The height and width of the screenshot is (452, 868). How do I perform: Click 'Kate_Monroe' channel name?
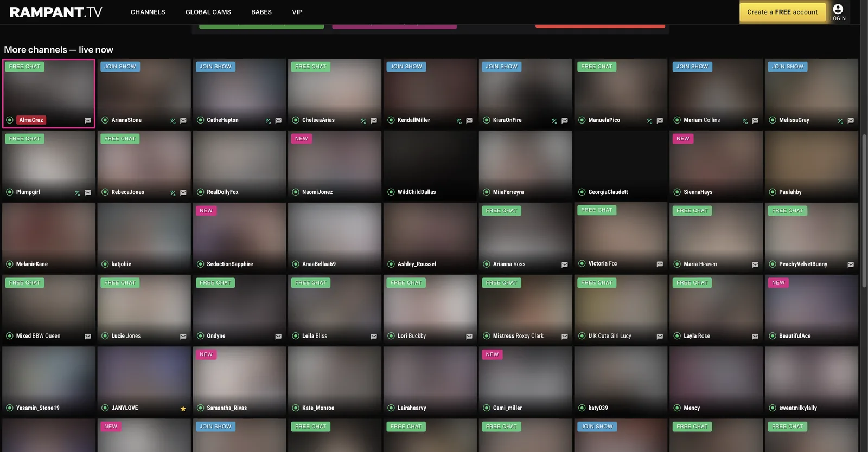[318, 408]
